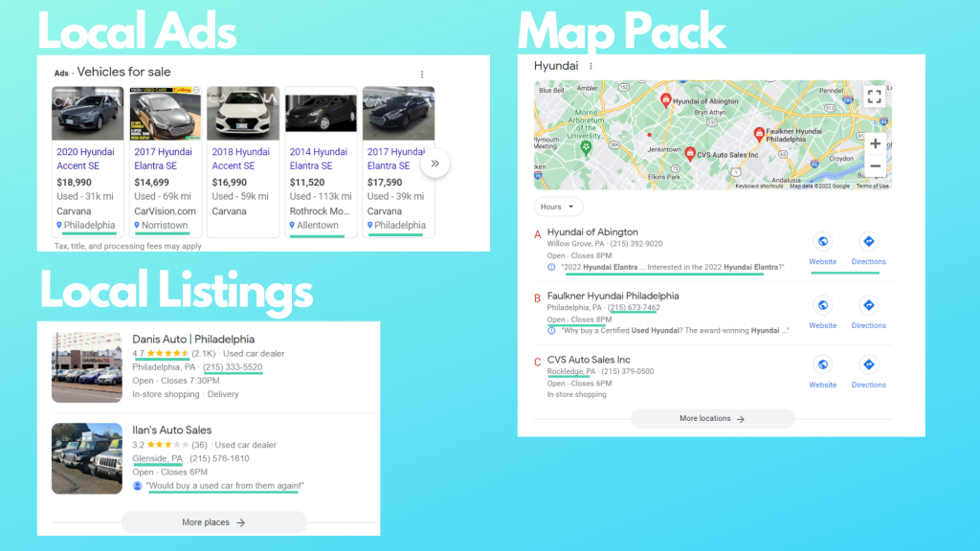This screenshot has height=551, width=980.
Task: Open the Faulkner Hyundai Philadelphia listing title
Action: (612, 297)
